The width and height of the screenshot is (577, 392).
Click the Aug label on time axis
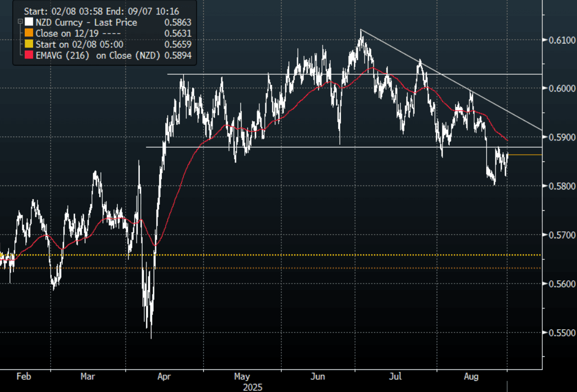coord(471,377)
